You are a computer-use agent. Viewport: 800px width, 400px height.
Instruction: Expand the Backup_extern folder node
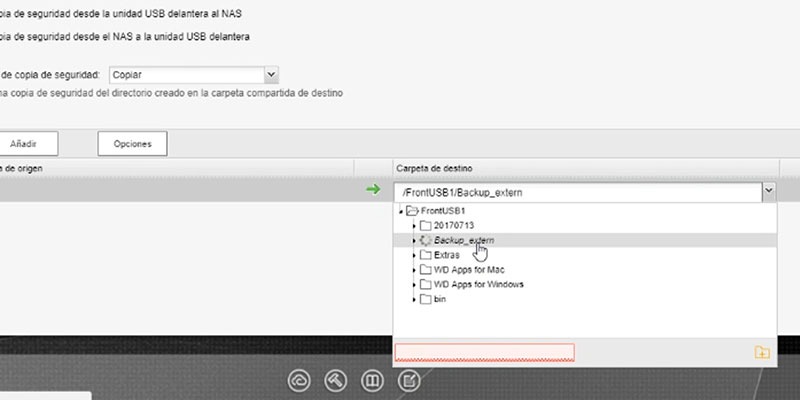pos(414,240)
